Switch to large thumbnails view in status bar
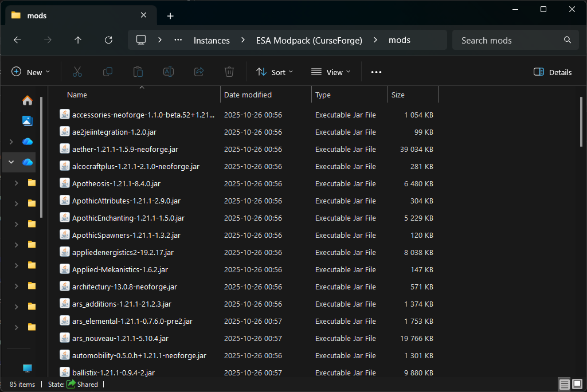The width and height of the screenshot is (587, 392). click(x=577, y=384)
